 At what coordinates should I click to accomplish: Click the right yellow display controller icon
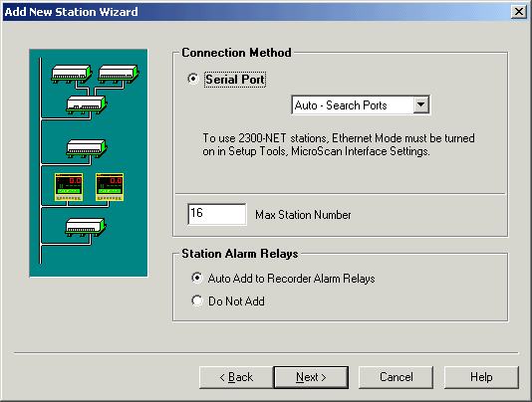pos(110,187)
